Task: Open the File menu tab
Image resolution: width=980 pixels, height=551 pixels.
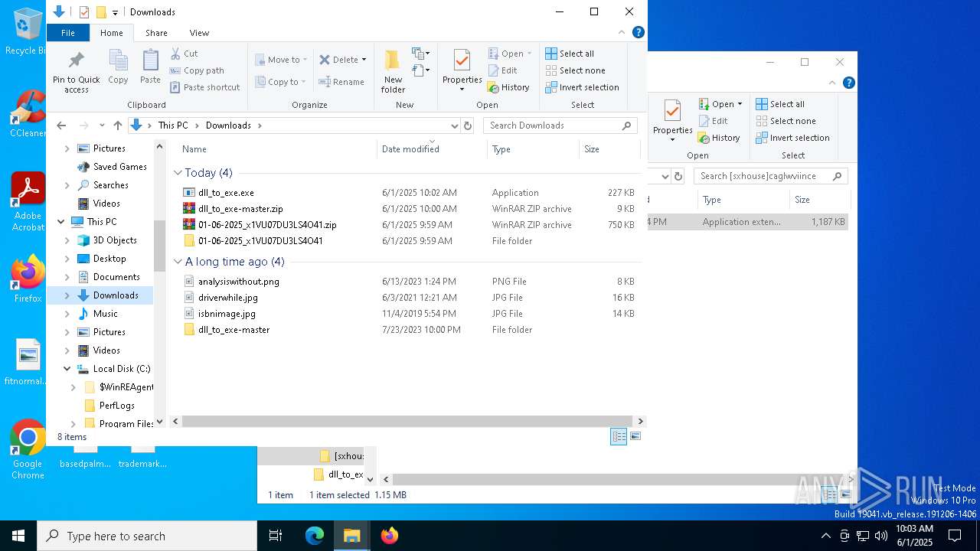Action: [68, 33]
